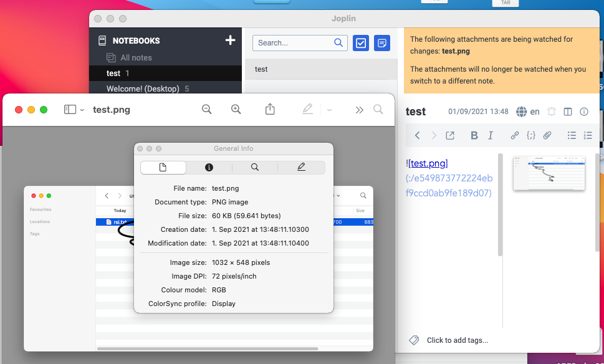Open note properties info icon

tap(584, 112)
